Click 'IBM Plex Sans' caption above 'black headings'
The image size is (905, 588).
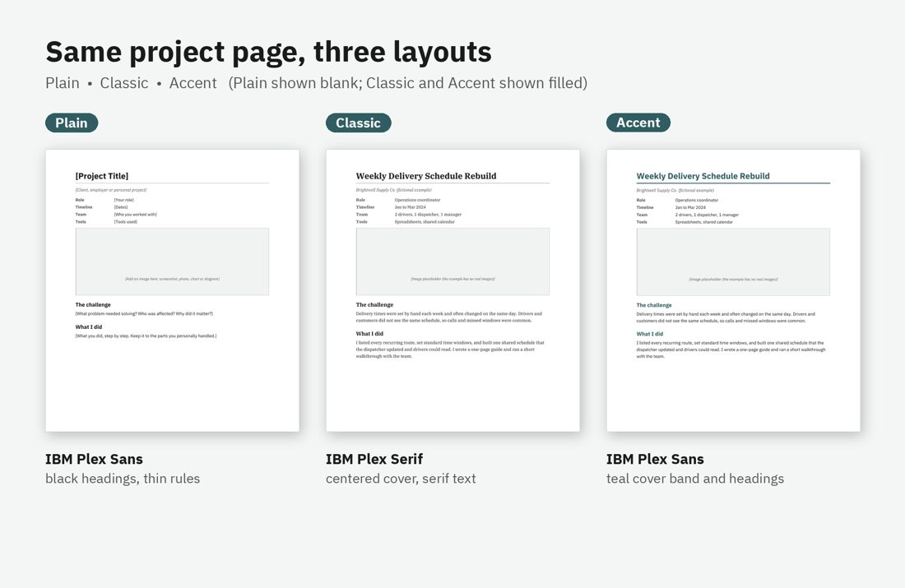[94, 460]
